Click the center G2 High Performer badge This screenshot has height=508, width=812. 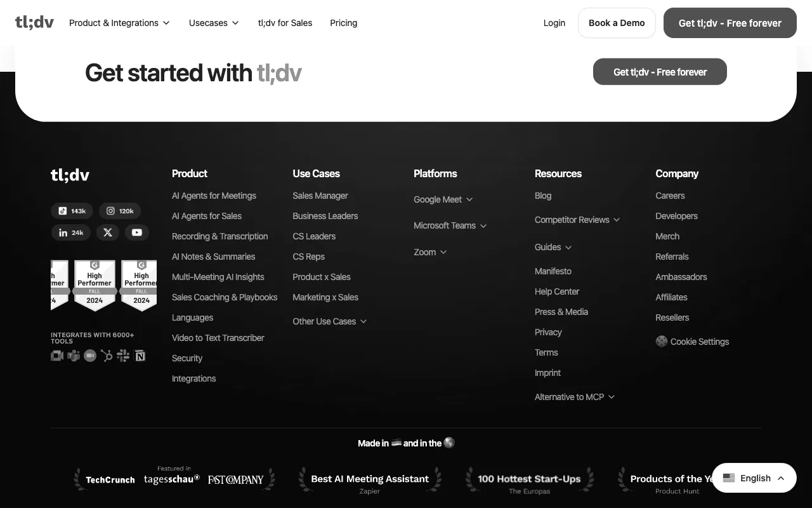click(95, 286)
